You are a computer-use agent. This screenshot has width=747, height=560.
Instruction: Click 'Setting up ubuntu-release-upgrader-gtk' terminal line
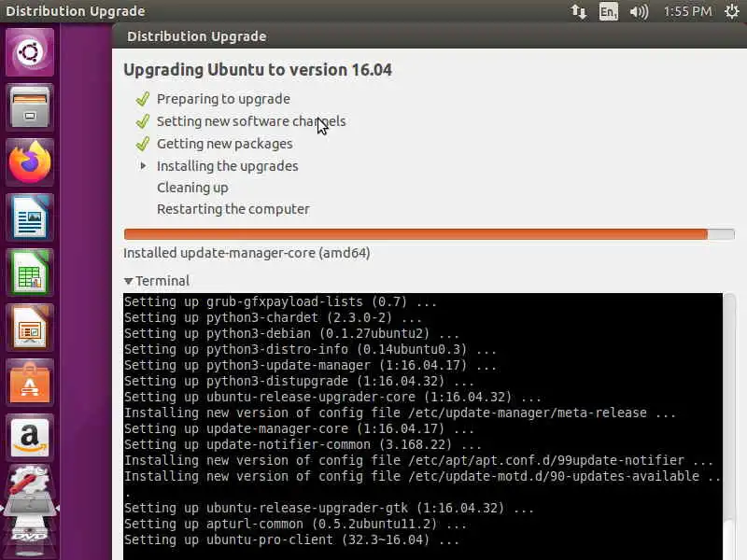coord(329,508)
